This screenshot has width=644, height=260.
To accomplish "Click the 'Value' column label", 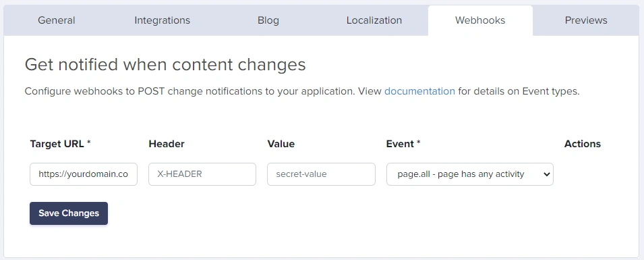I will (x=281, y=144).
